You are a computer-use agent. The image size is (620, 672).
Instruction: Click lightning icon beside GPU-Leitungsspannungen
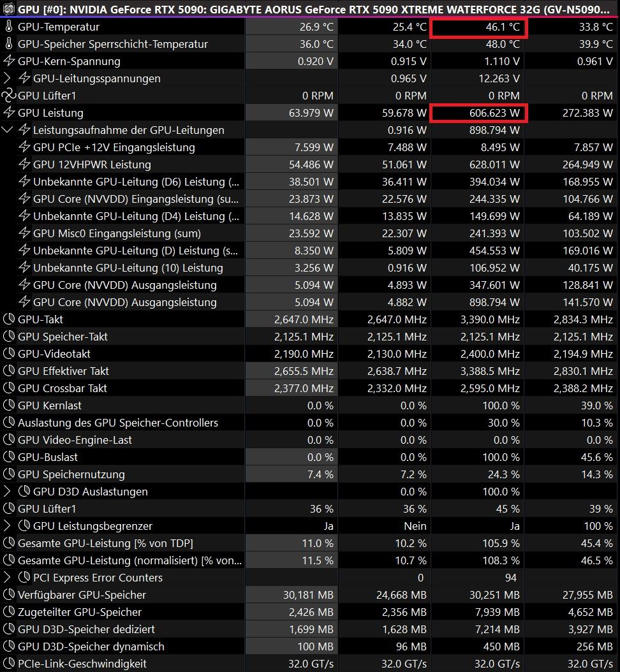(24, 78)
